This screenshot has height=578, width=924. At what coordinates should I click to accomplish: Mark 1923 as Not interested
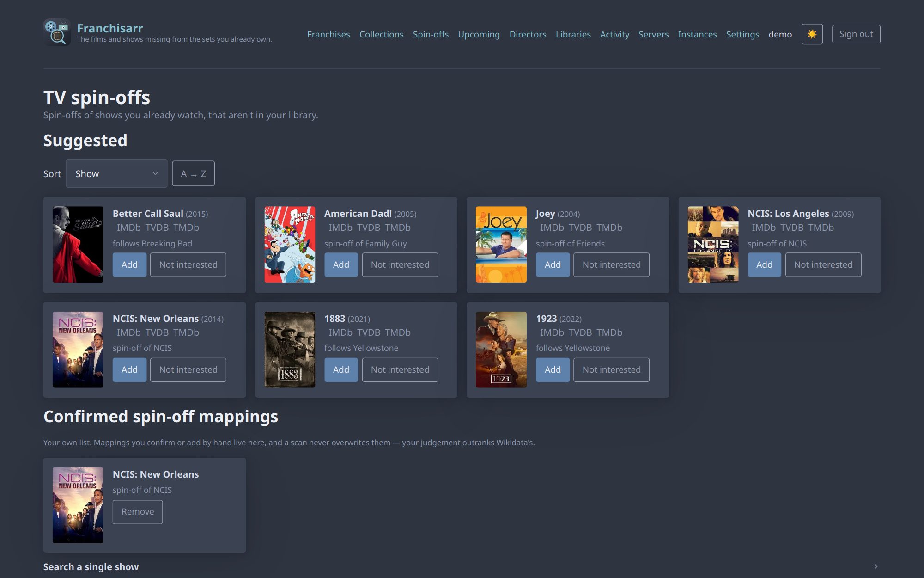point(611,369)
